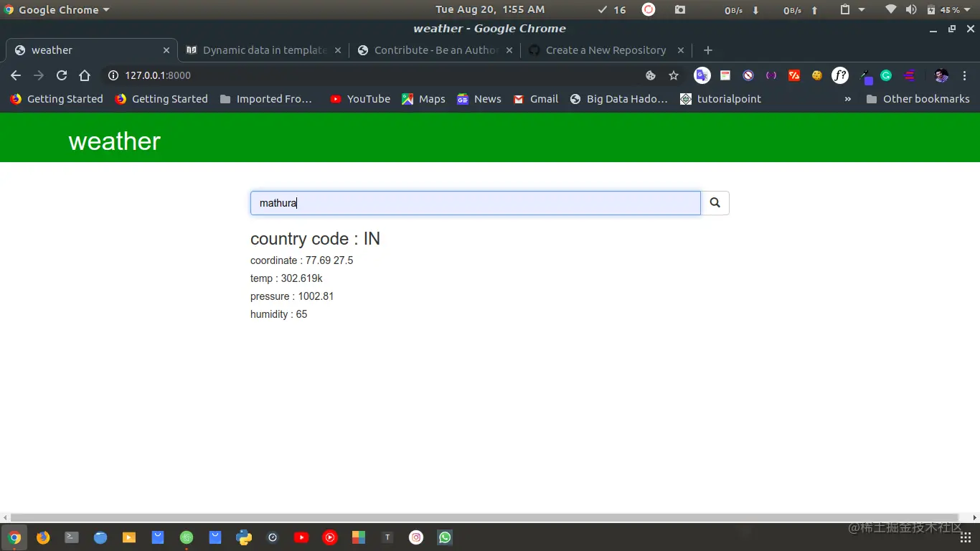The height and width of the screenshot is (551, 980).
Task: Open the orange cookie extension icon
Action: [817, 75]
